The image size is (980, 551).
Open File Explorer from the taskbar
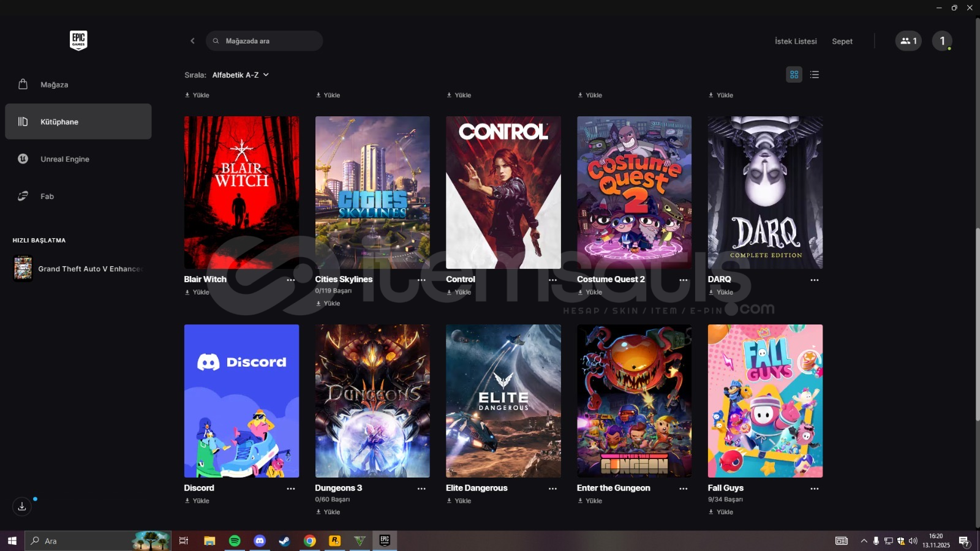click(x=209, y=541)
